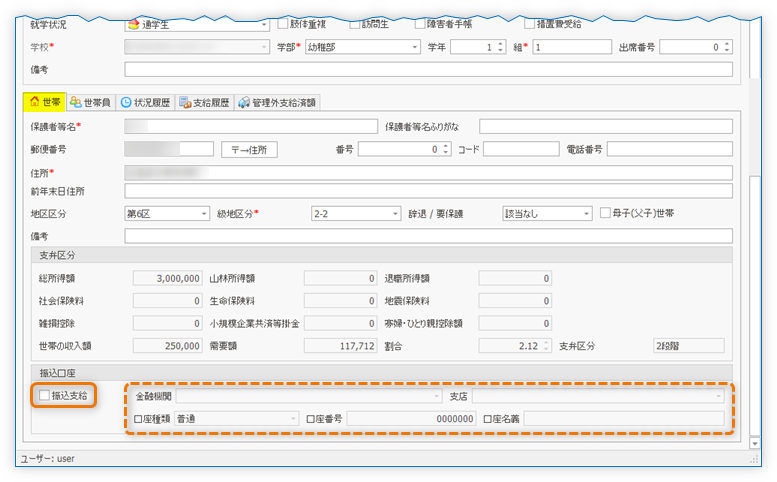Switch to the 世帯員 tab
This screenshot has width=777, height=482.
point(90,102)
